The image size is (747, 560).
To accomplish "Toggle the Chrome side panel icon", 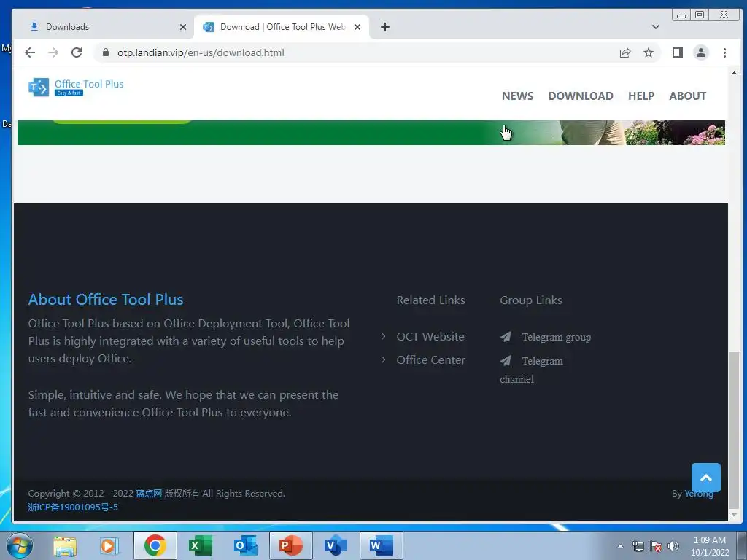I will click(x=678, y=52).
